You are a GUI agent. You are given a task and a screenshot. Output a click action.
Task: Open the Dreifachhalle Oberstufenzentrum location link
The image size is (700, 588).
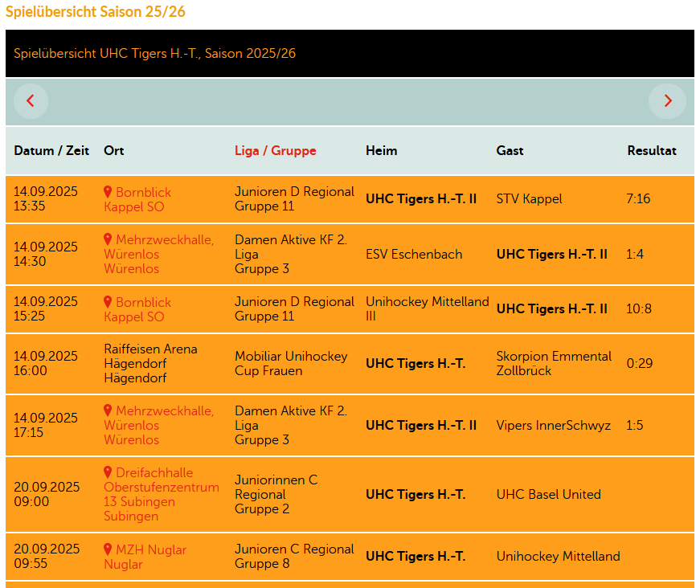161,487
